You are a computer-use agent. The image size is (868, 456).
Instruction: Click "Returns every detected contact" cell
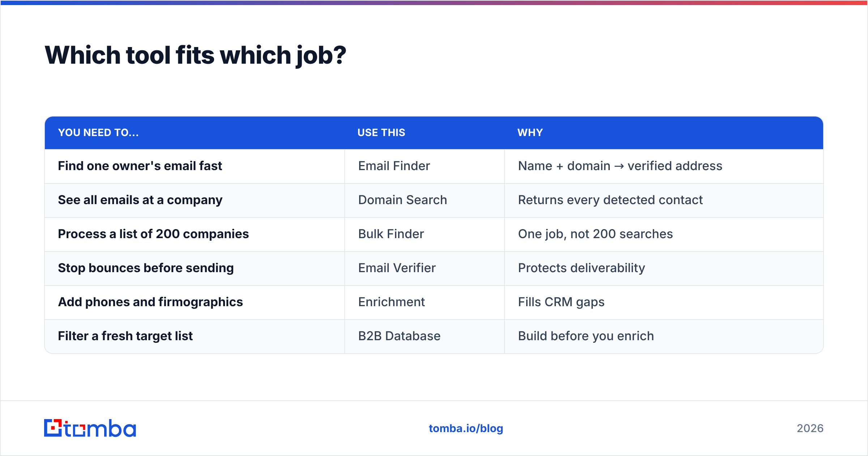pos(664,200)
